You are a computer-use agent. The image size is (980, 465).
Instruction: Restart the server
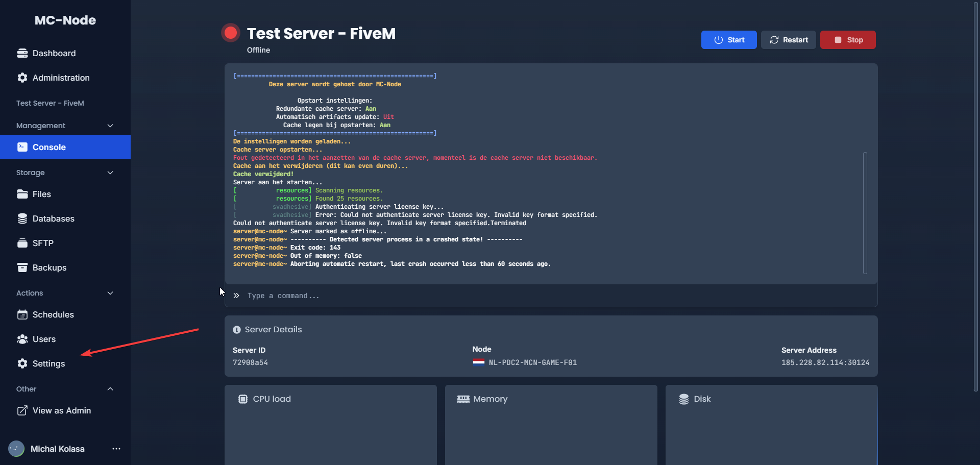point(789,40)
